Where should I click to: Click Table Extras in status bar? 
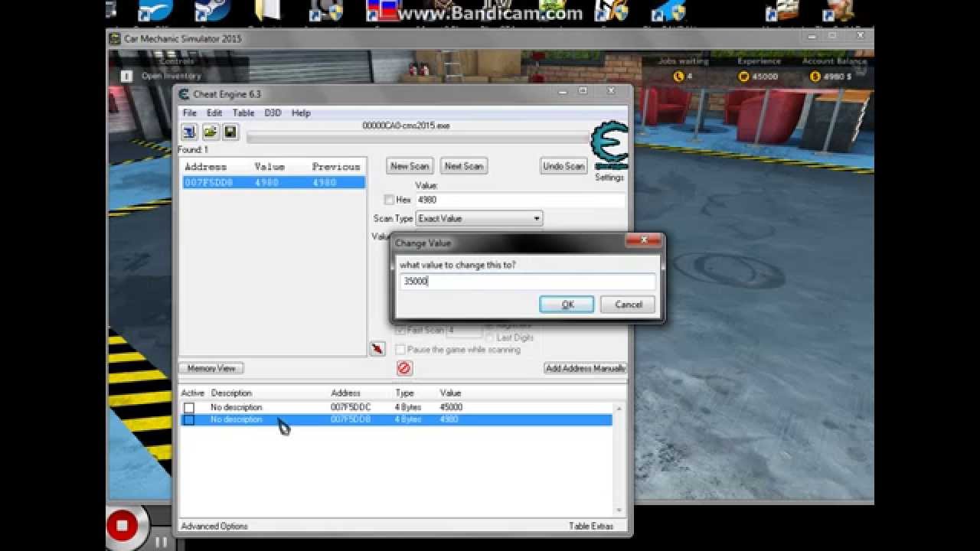[x=590, y=527]
